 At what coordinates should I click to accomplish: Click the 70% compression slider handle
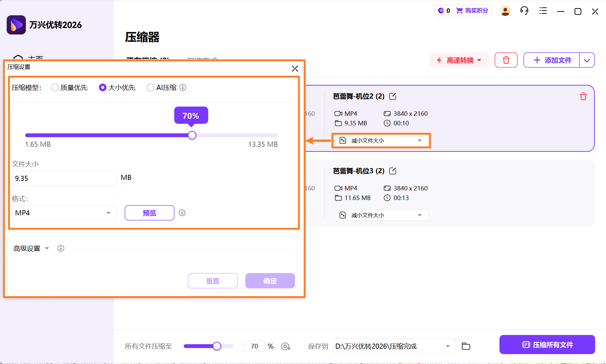pos(192,135)
